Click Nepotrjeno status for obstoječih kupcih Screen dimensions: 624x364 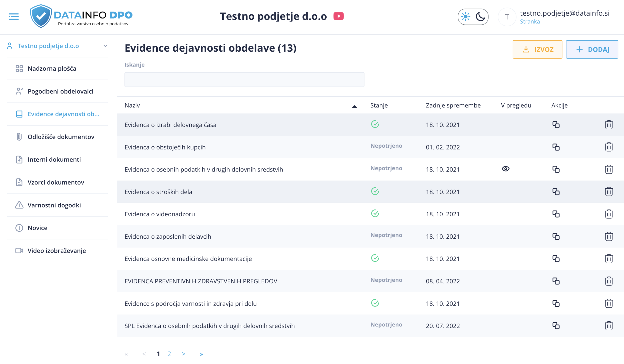click(x=386, y=146)
